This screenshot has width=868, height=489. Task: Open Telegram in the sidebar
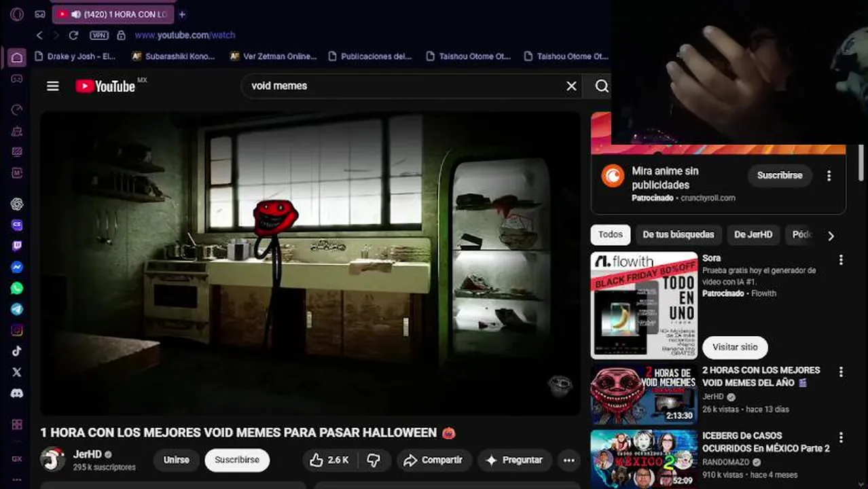point(17,309)
